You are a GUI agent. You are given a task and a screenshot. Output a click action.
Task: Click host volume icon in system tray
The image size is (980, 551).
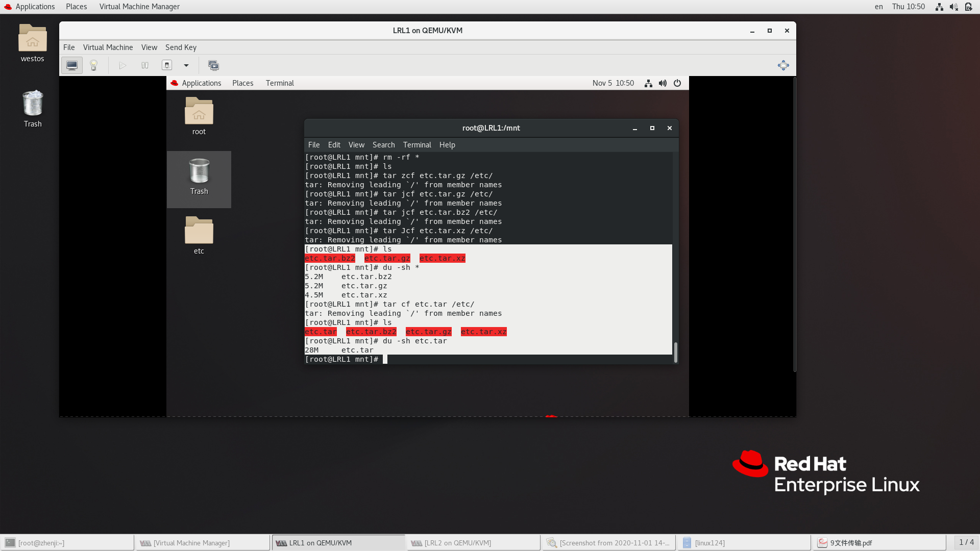[953, 7]
